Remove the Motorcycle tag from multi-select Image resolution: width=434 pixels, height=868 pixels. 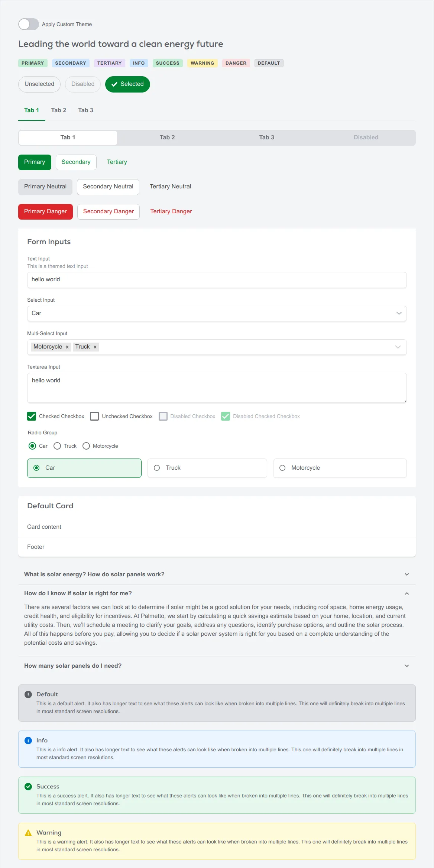click(x=67, y=347)
